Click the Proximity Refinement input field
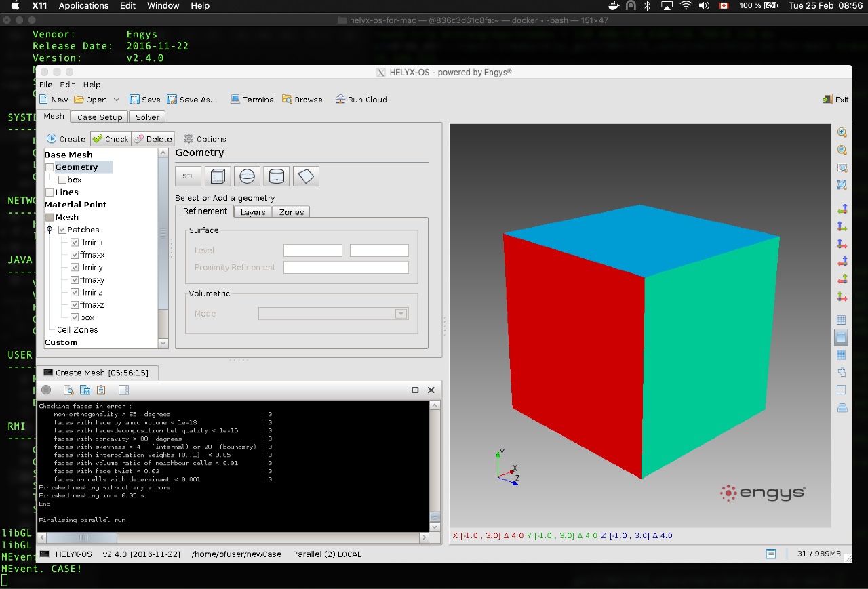868x589 pixels. pos(346,267)
